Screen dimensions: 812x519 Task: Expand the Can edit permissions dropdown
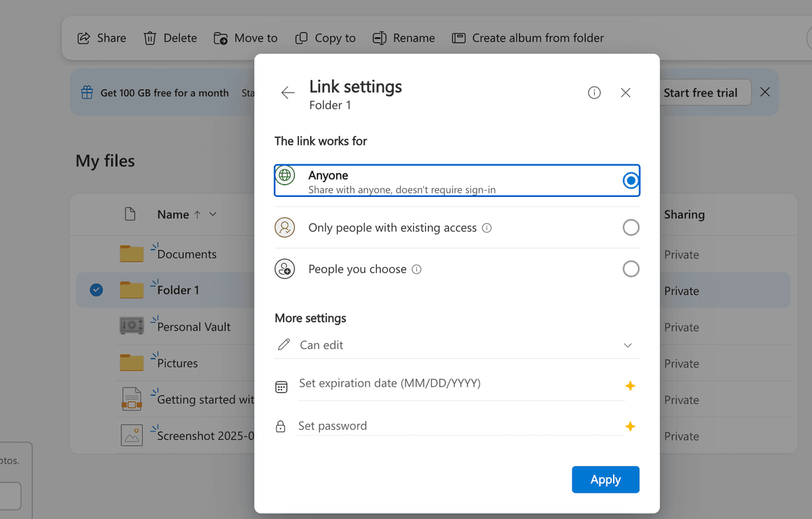point(627,345)
